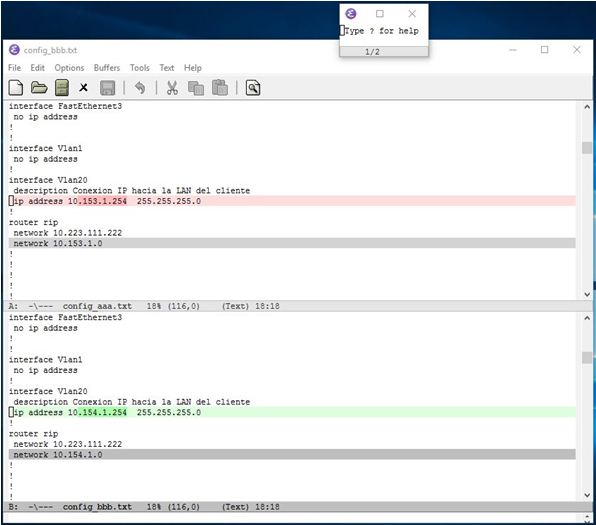596x525 pixels.
Task: Click the scroll down arrow in buffer B
Action: tap(587, 495)
